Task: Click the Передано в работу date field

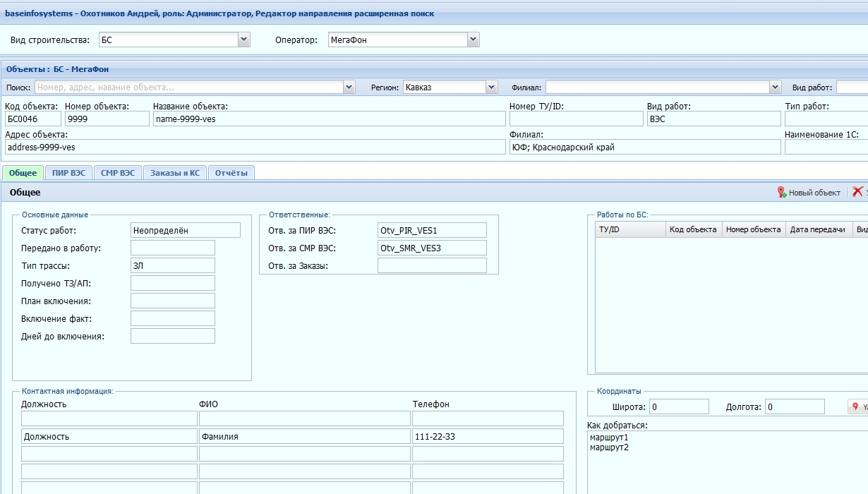Action: (x=173, y=248)
